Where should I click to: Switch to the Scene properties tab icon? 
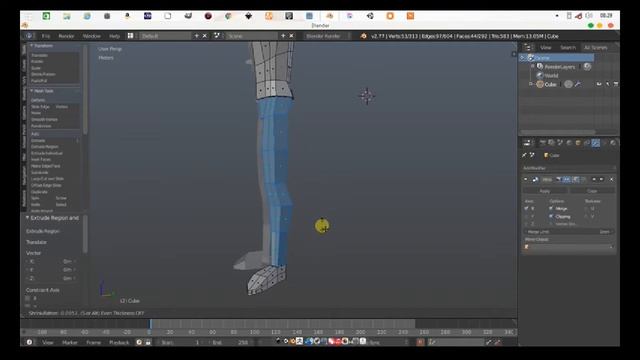[x=560, y=143]
